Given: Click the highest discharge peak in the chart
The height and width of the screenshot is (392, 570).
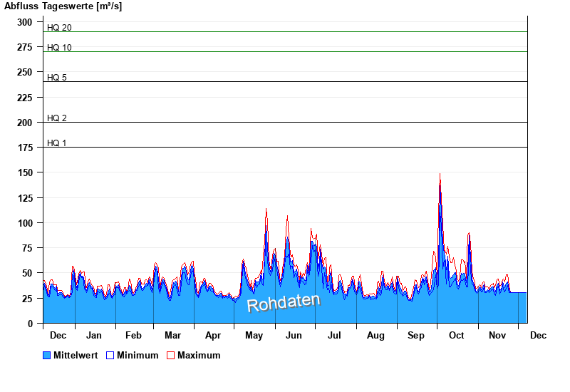Looking at the screenshot, I should point(440,175).
